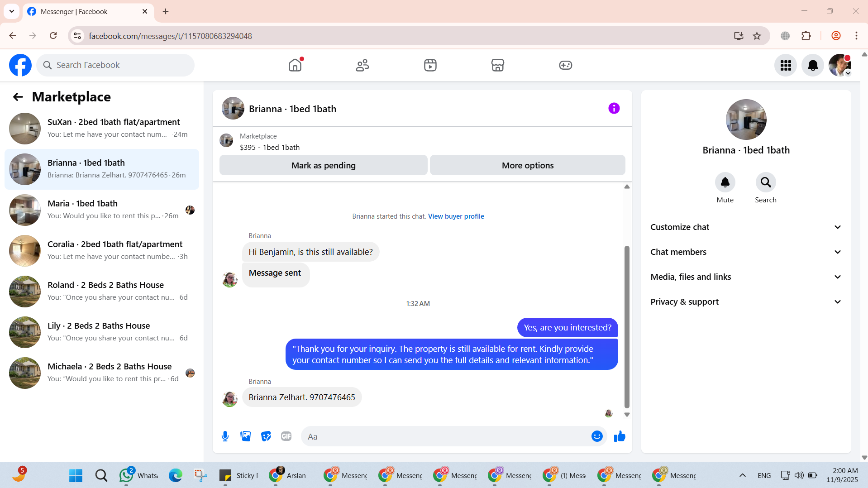Open the emoji picker
The height and width of the screenshot is (488, 868).
click(x=597, y=436)
